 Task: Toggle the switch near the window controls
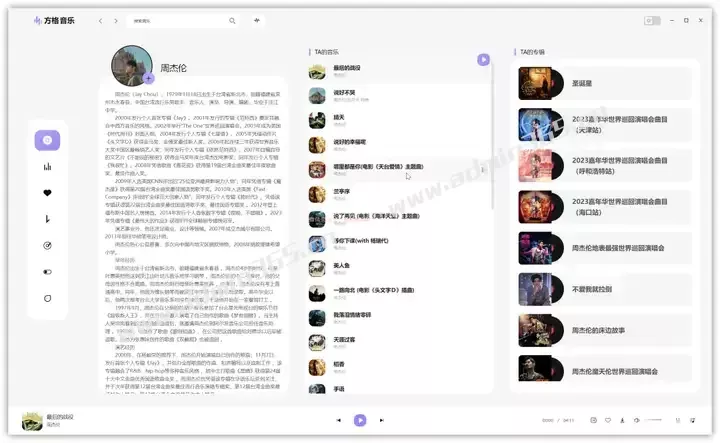pos(652,21)
